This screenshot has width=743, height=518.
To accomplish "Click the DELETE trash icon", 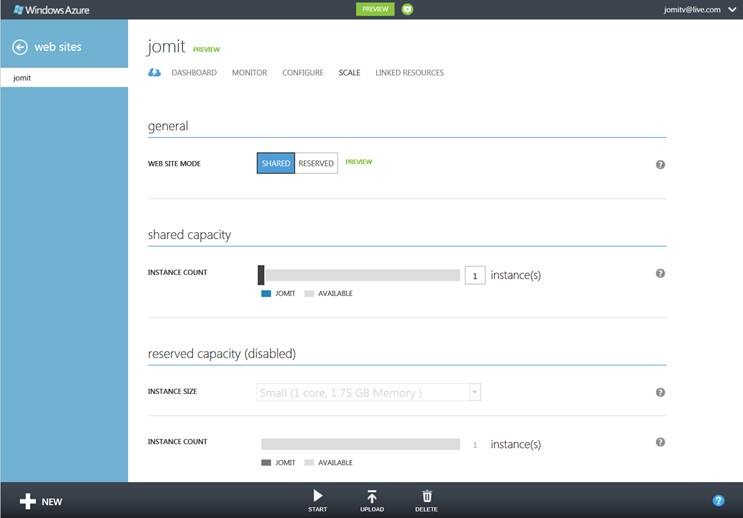I will tap(426, 500).
